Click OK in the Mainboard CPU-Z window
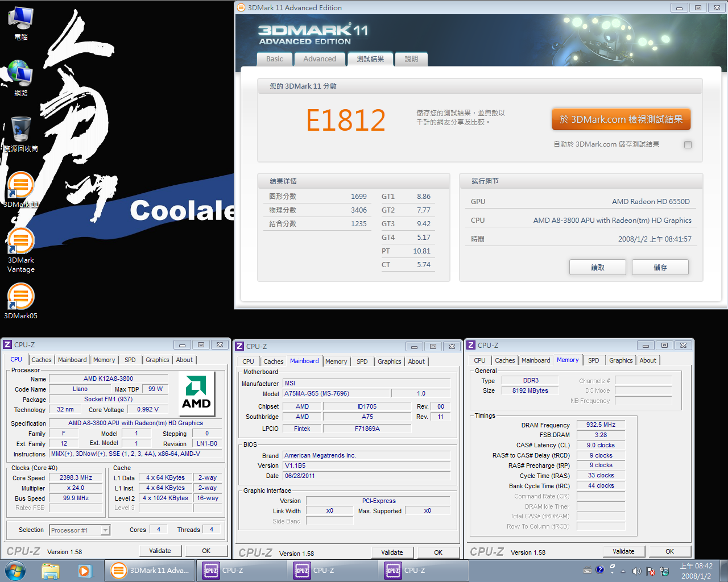This screenshot has height=582, width=728. (x=439, y=552)
